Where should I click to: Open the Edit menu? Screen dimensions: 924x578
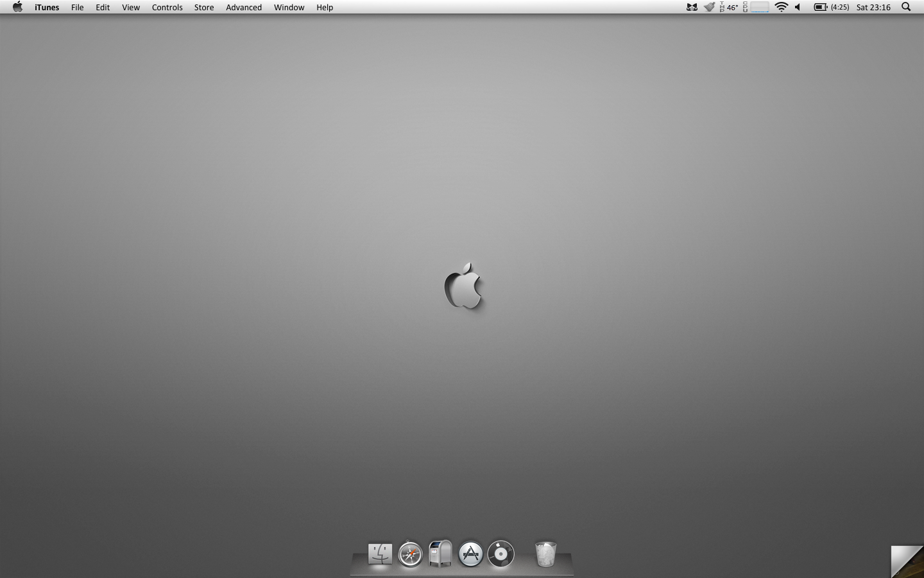click(x=103, y=7)
